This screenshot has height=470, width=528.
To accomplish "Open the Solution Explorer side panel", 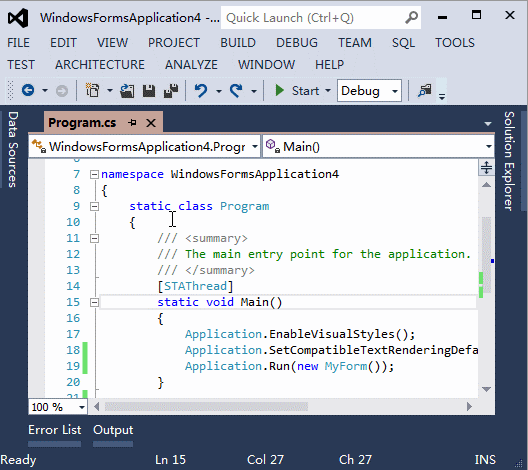I will (x=509, y=161).
